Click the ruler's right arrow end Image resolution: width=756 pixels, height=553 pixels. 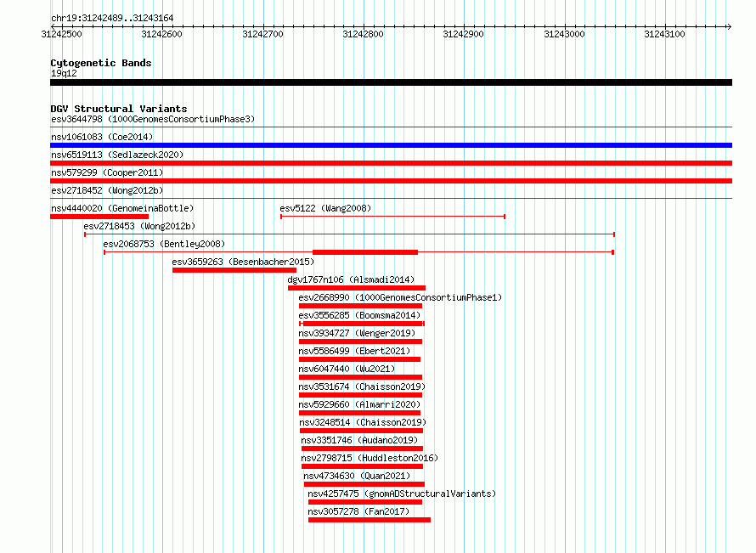click(730, 26)
